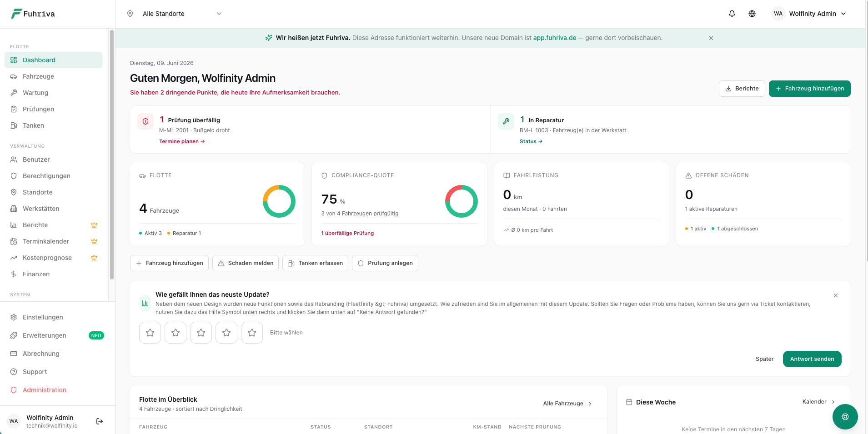This screenshot has height=434, width=868.
Task: Click the STATUS column header
Action: [x=321, y=427]
